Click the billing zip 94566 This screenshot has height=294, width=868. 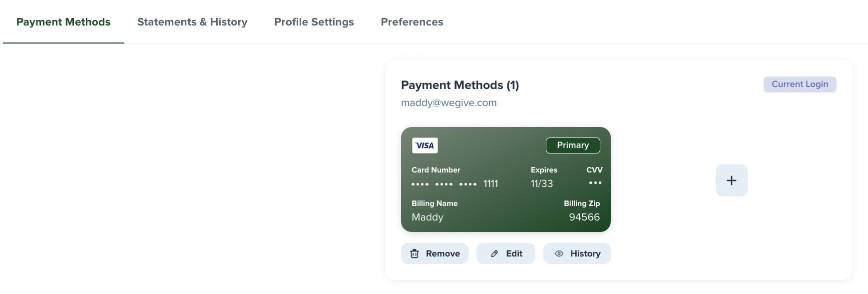(584, 217)
